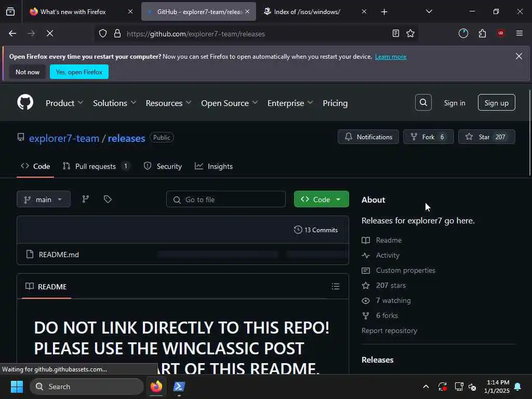This screenshot has height=399, width=532.
Task: Stop loading the page with the X button
Action: click(49, 33)
